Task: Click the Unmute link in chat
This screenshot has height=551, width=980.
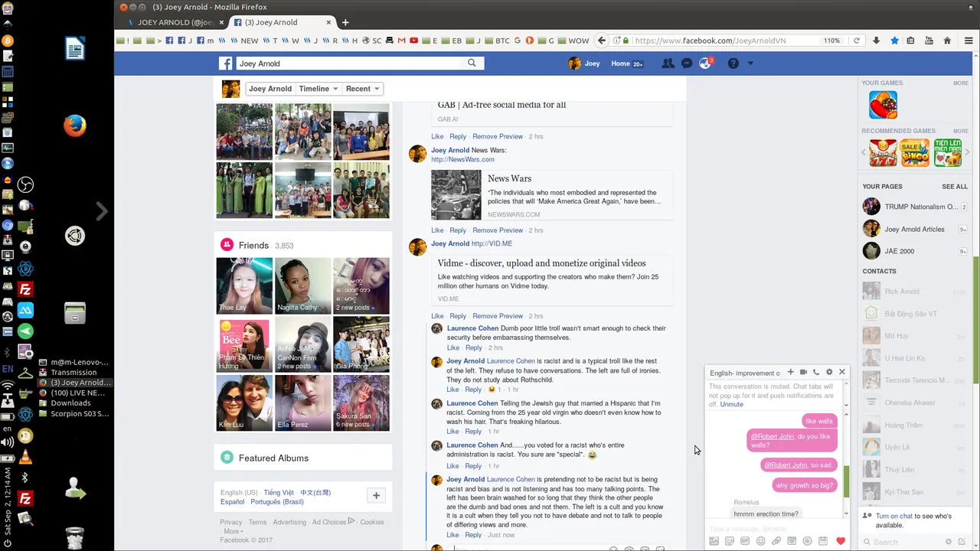Action: click(731, 404)
